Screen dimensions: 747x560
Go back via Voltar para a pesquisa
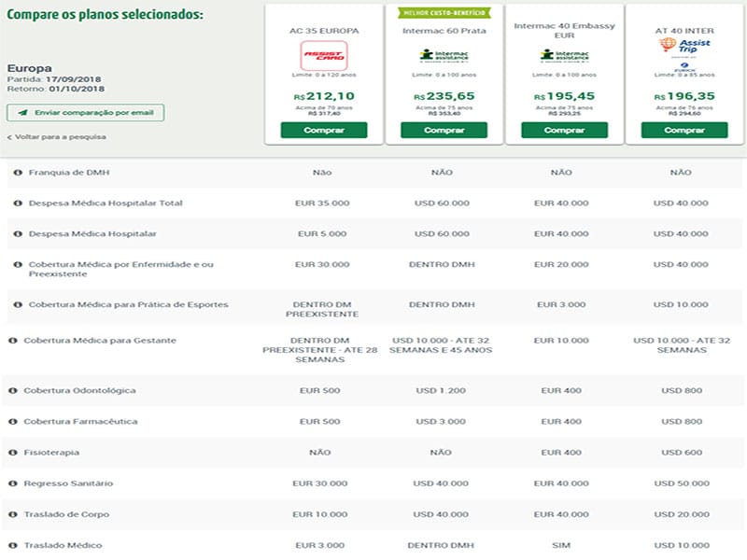click(x=57, y=137)
